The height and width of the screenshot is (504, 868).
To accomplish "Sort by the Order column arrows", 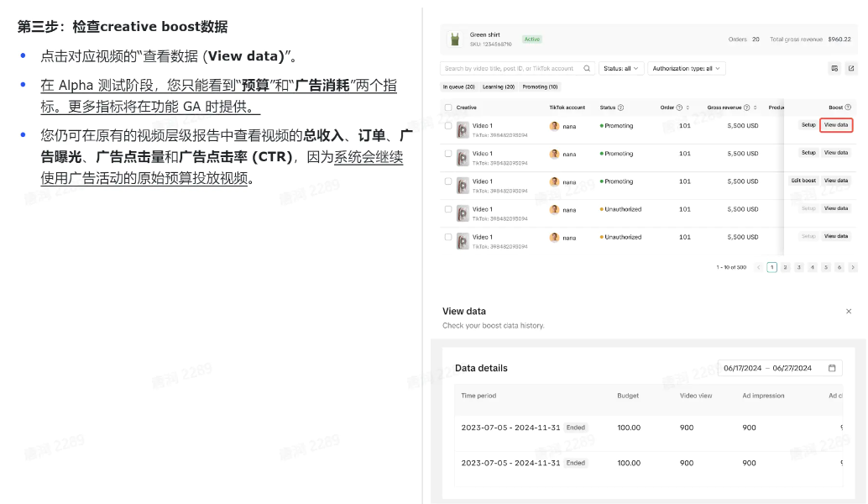I will [x=688, y=108].
